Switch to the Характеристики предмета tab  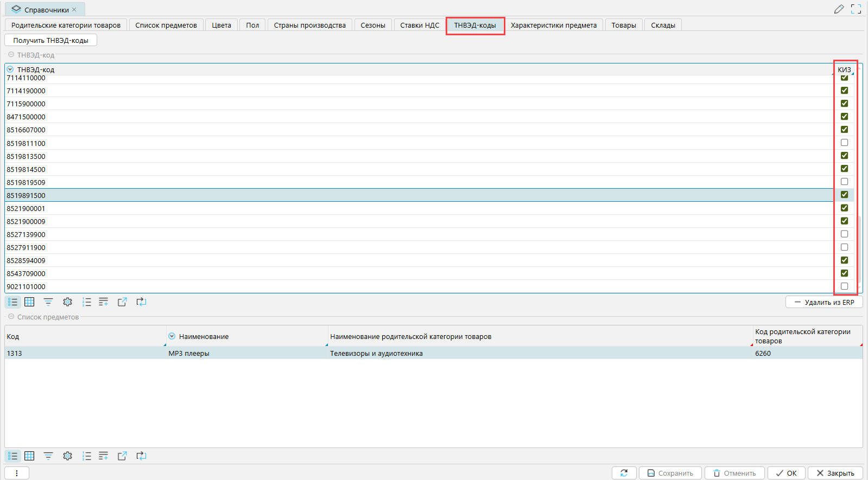pos(553,25)
